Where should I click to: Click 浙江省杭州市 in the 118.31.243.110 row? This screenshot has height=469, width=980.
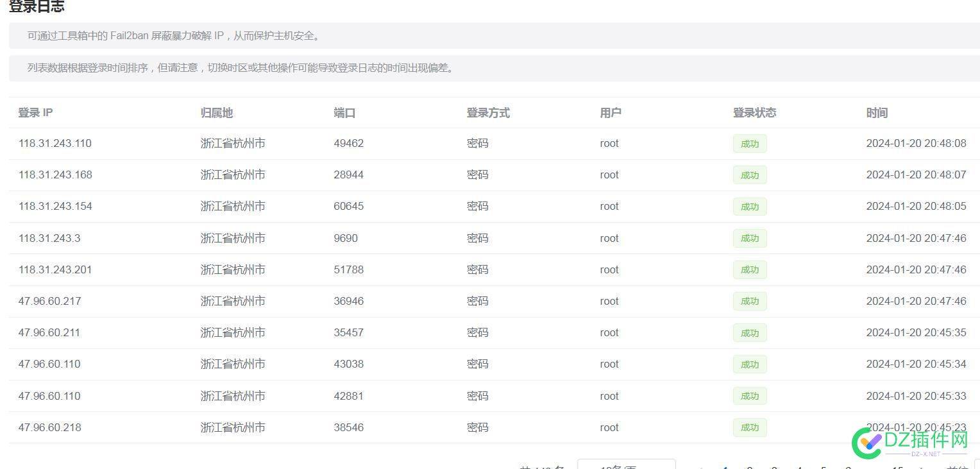click(233, 144)
